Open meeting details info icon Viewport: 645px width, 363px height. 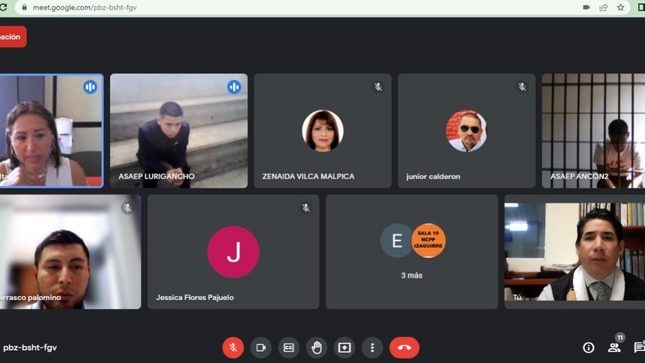pyautogui.click(x=589, y=348)
